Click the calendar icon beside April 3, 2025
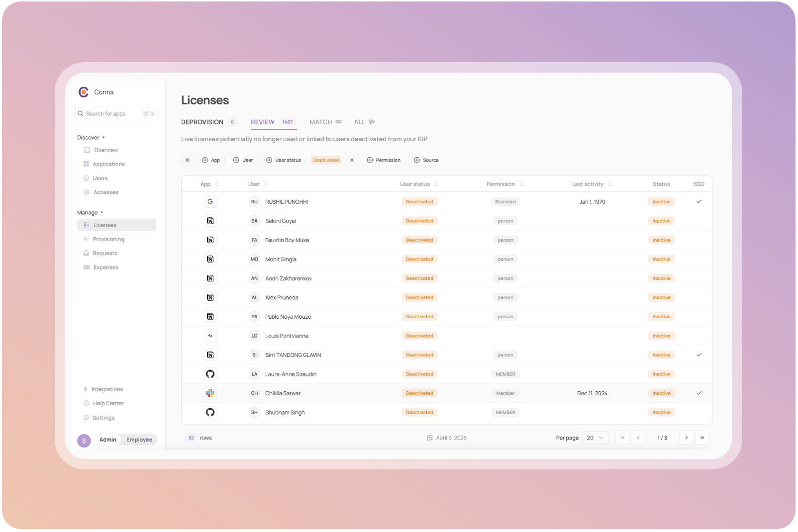Viewport: 798px width, 532px height. pyautogui.click(x=430, y=438)
